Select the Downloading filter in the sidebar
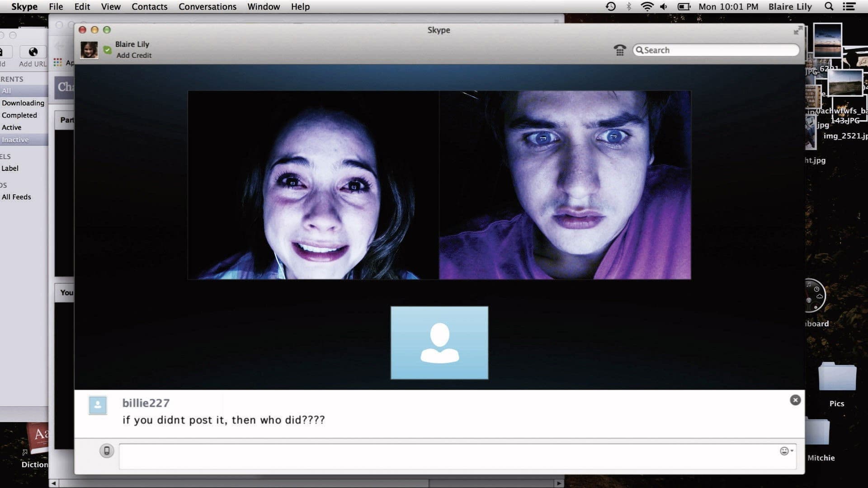 pyautogui.click(x=23, y=103)
